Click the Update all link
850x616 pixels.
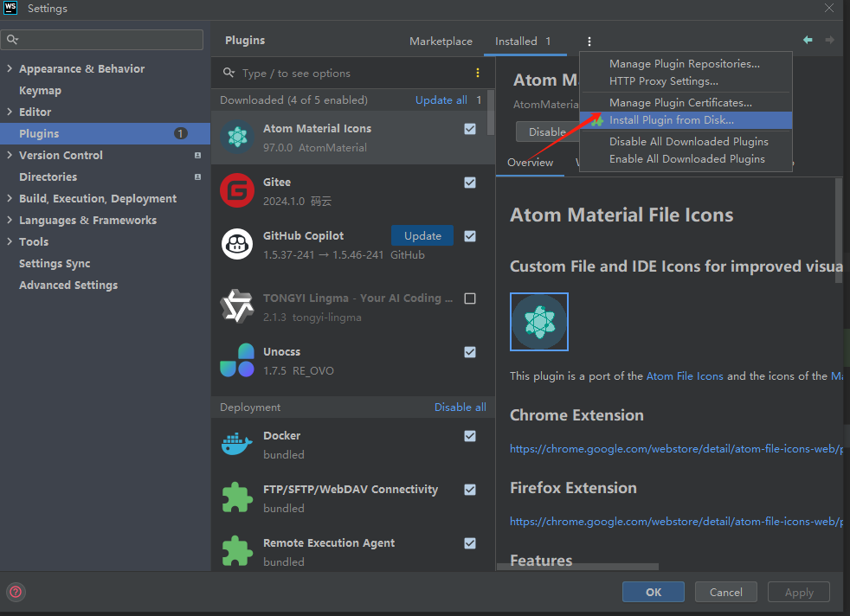click(441, 100)
